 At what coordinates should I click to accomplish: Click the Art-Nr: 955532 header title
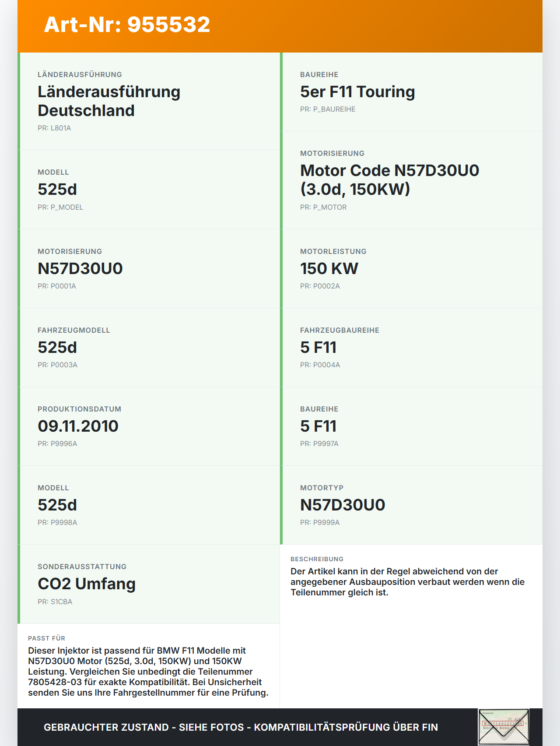127,25
